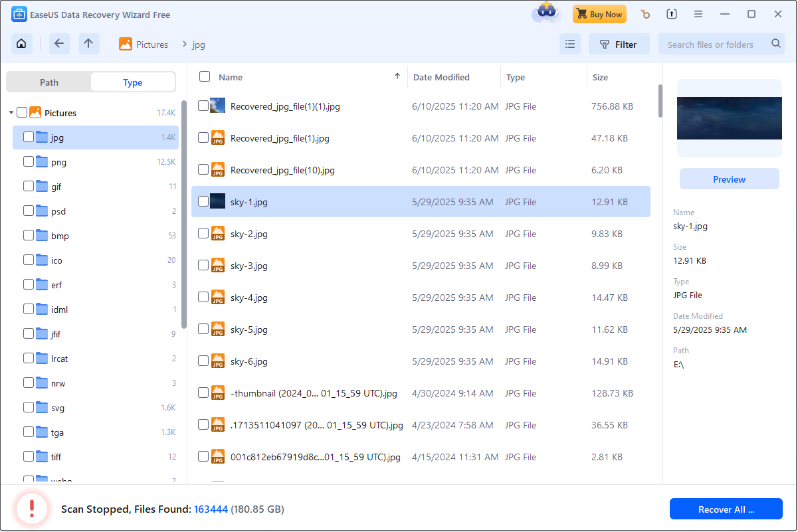The image size is (798, 532).
Task: Click the Pictures category icon in tree
Action: 35,113
